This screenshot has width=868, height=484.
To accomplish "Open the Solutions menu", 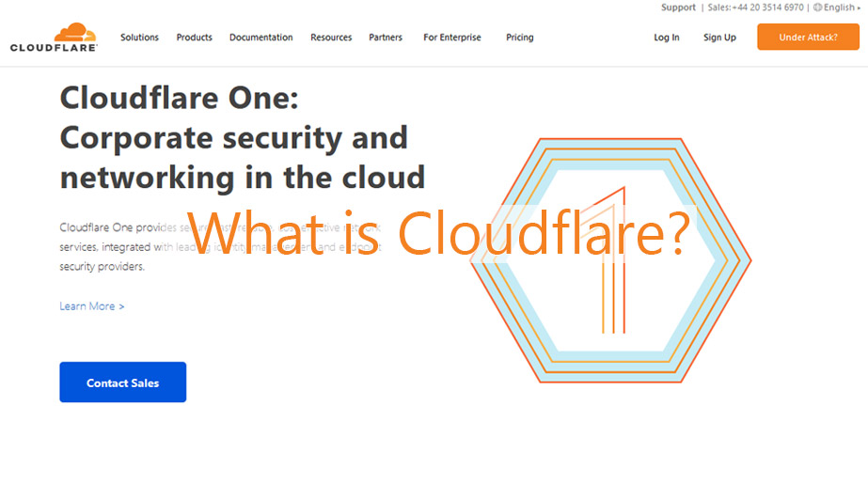I will point(139,37).
